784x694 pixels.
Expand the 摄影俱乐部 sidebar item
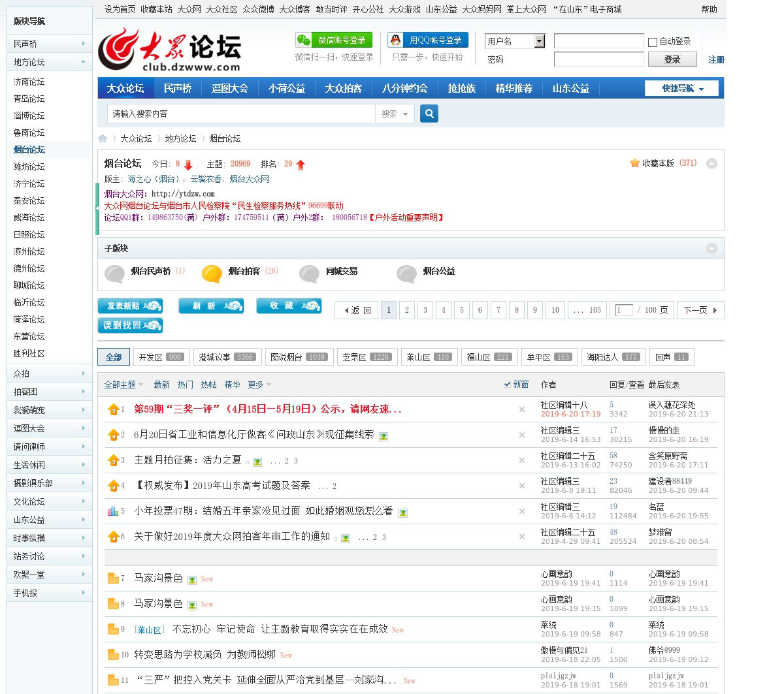pos(49,483)
